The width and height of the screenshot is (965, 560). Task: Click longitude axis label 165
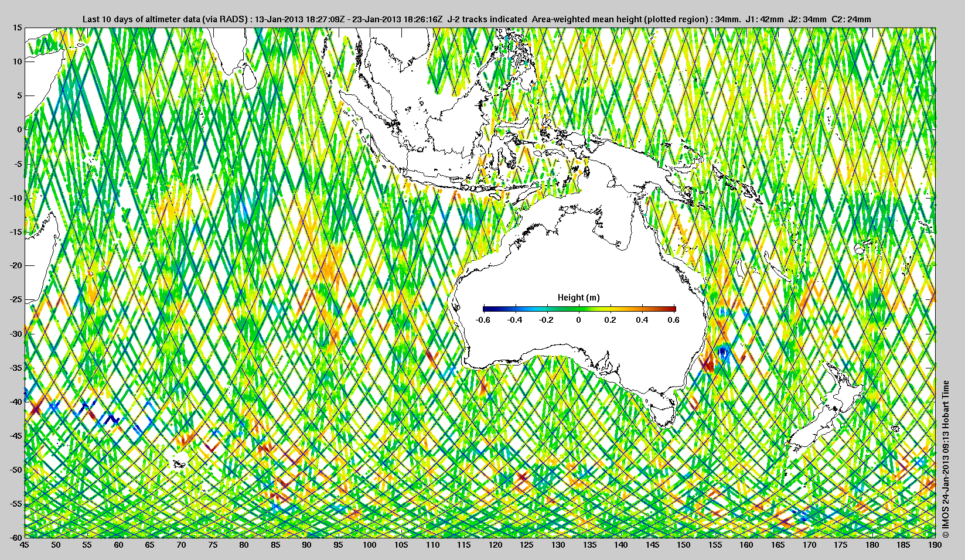click(x=778, y=545)
